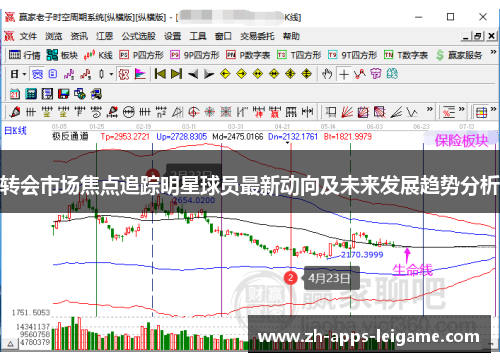Jump to the first bar icon
Screen dimensions: 500x362
tap(160, 74)
